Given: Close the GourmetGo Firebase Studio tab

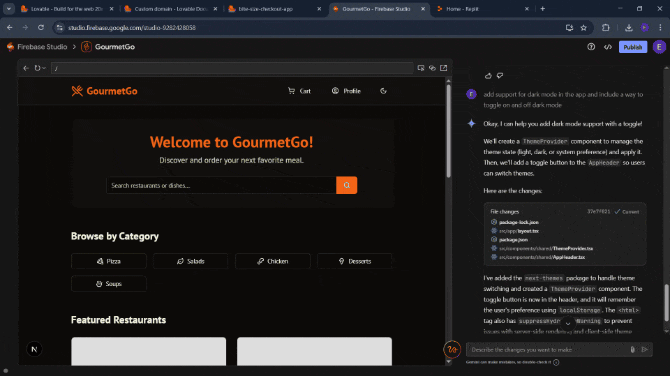Looking at the screenshot, I should [423, 9].
